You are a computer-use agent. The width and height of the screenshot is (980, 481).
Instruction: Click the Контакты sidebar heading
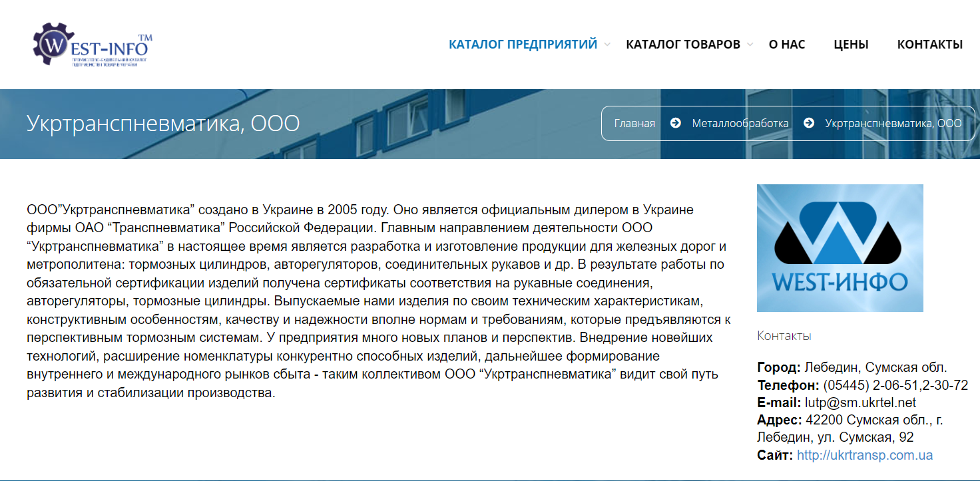coord(784,335)
